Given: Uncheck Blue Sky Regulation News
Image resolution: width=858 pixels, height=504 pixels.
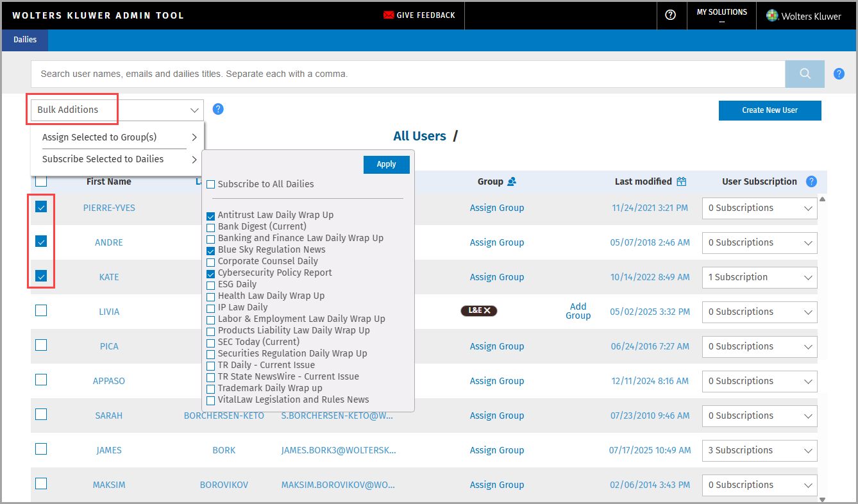Looking at the screenshot, I should pos(211,250).
